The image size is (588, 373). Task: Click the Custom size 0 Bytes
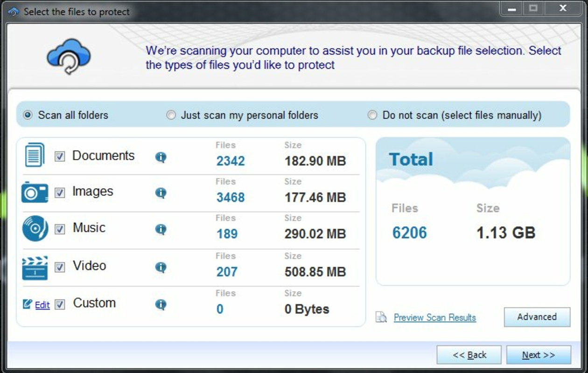pos(307,309)
